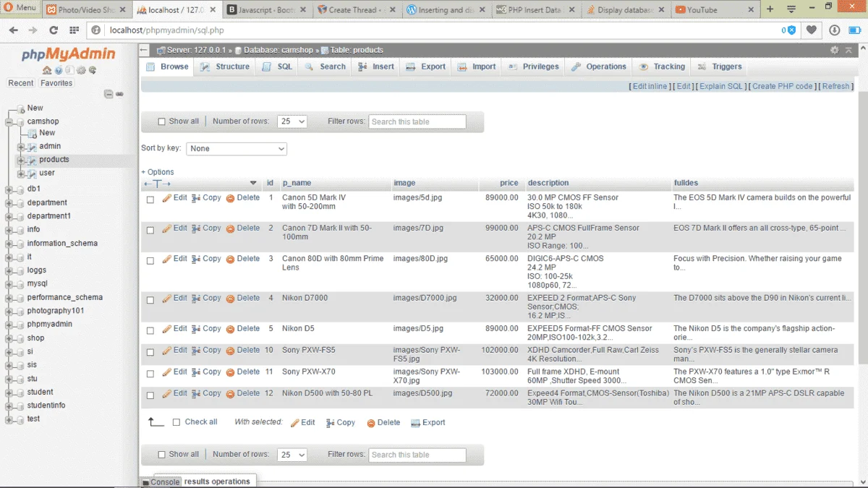Click pencil Edit icon for Canon 5D Mark IV row
868x488 pixels.
tap(167, 197)
